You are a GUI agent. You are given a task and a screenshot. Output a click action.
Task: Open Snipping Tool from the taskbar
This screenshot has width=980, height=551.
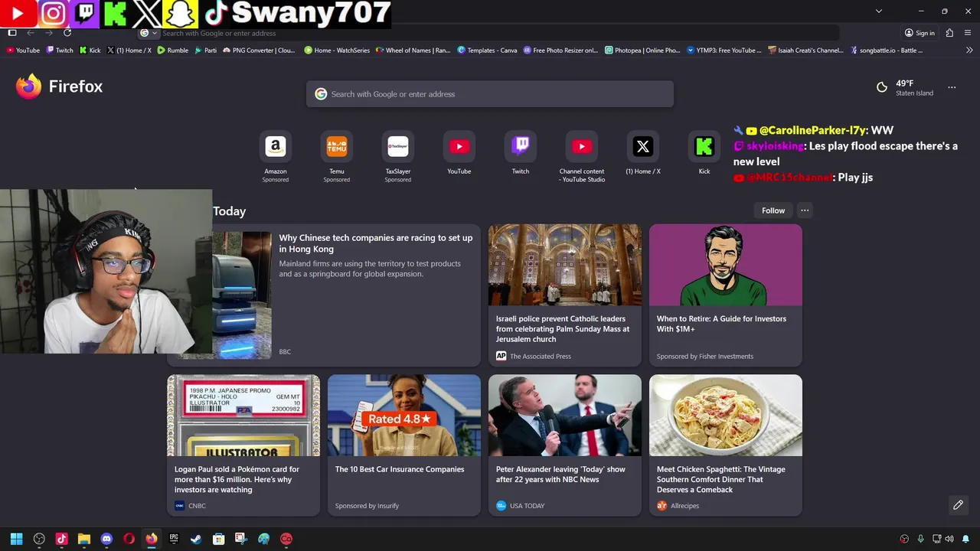(240, 539)
